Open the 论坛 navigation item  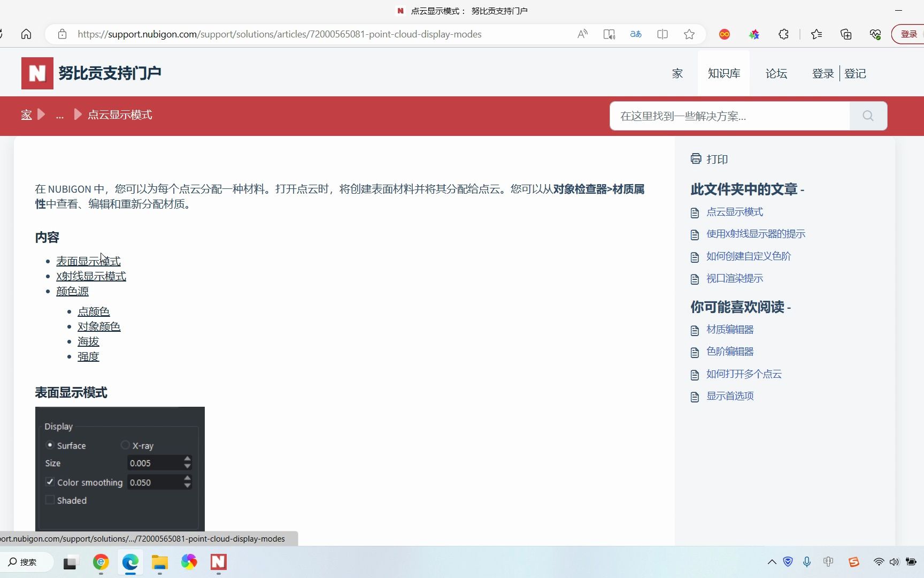click(776, 73)
